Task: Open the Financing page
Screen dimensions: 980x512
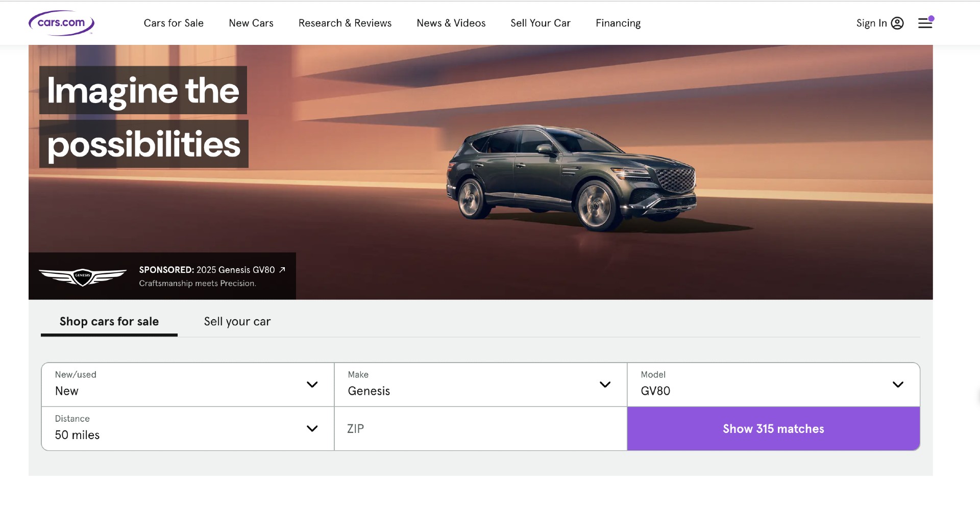Action: (618, 23)
